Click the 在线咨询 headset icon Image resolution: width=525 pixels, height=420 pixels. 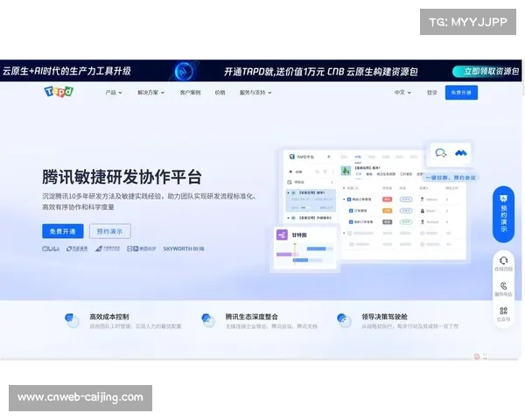(503, 261)
